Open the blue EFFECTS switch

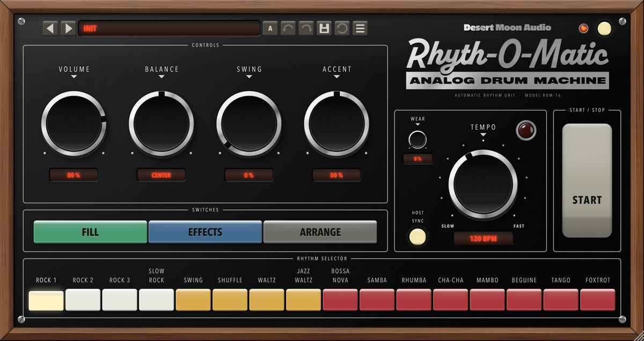coord(205,232)
